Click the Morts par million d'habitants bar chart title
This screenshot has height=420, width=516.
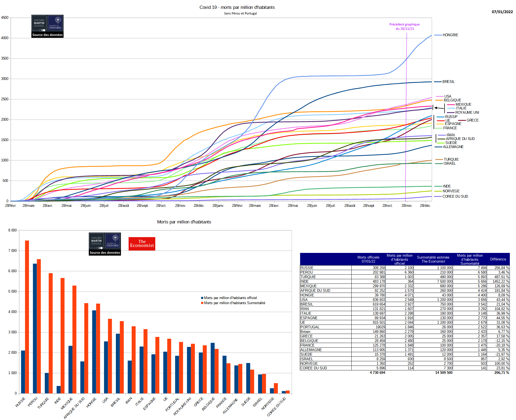(184, 222)
